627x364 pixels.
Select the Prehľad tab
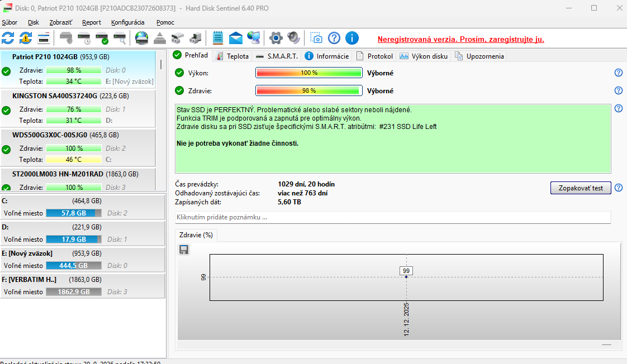(x=191, y=55)
